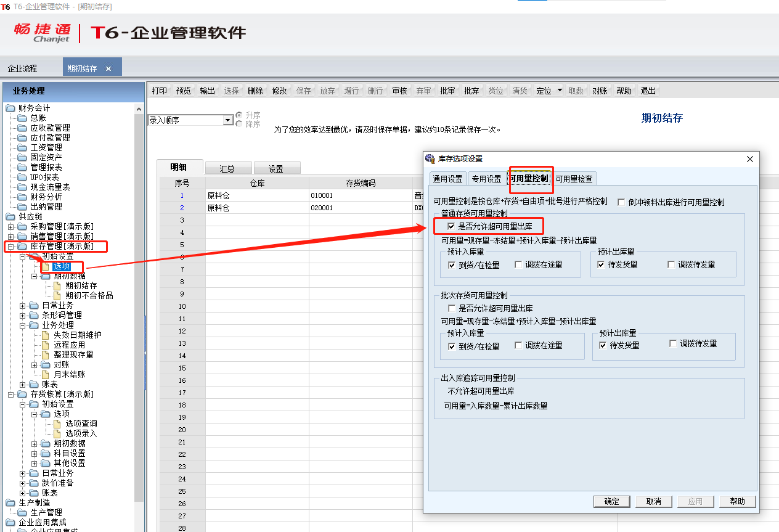779x532 pixels.
Task: Click the folder icon next to 供应链
Action: [10, 216]
